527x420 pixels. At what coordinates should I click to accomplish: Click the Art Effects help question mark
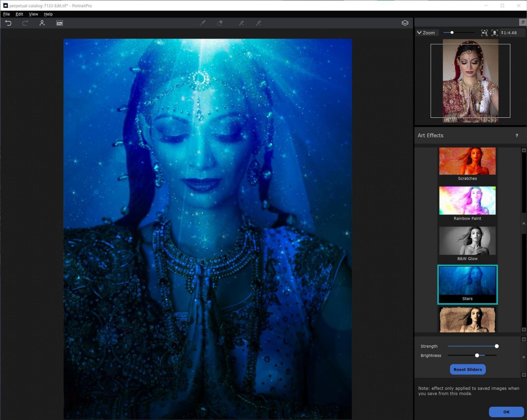pos(517,136)
